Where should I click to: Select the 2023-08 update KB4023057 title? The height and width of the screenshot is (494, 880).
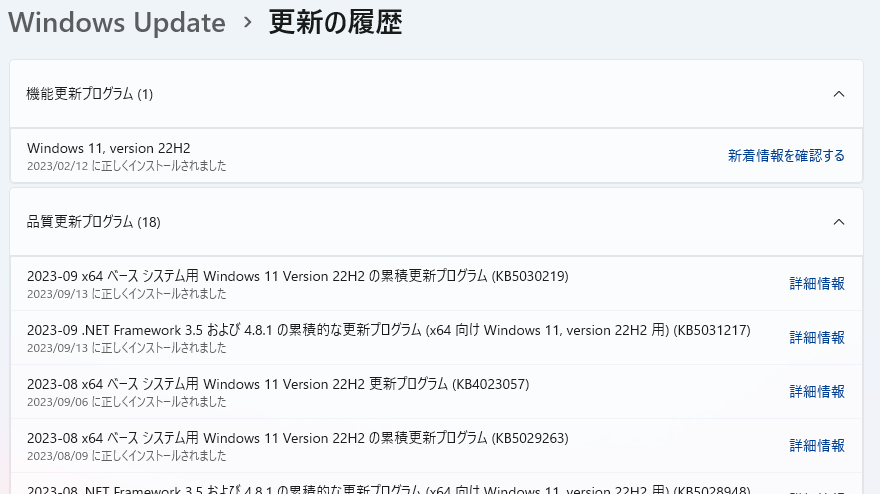coord(278,384)
